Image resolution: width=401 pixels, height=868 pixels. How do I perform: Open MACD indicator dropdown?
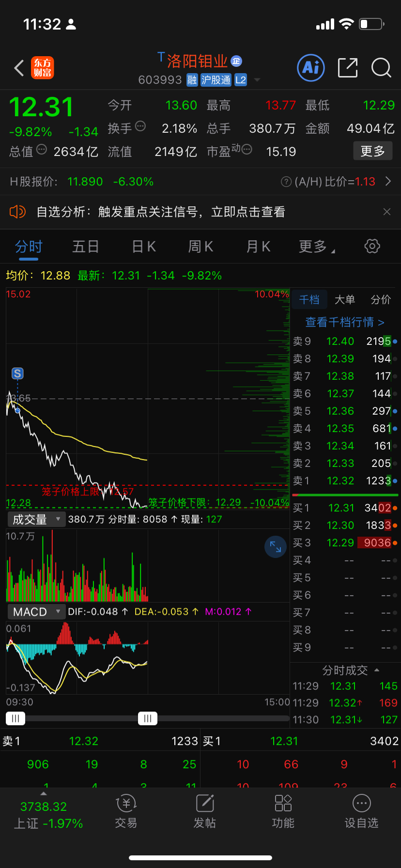[x=36, y=612]
